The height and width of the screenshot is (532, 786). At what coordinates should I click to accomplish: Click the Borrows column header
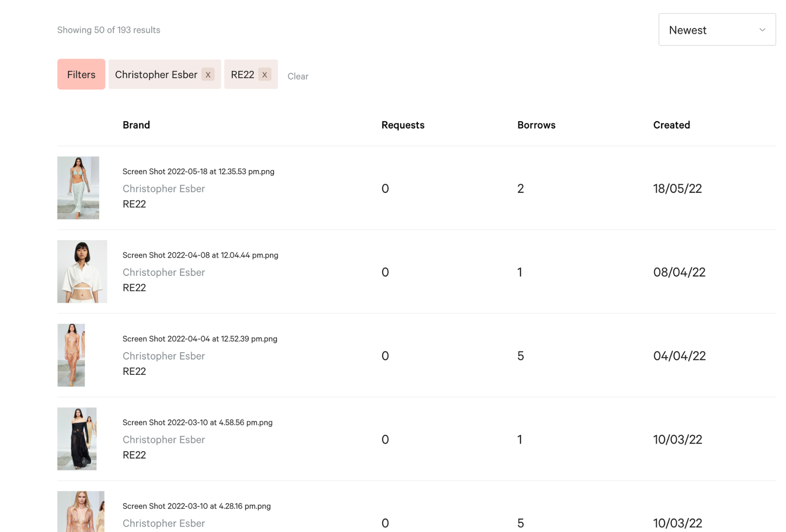click(536, 125)
